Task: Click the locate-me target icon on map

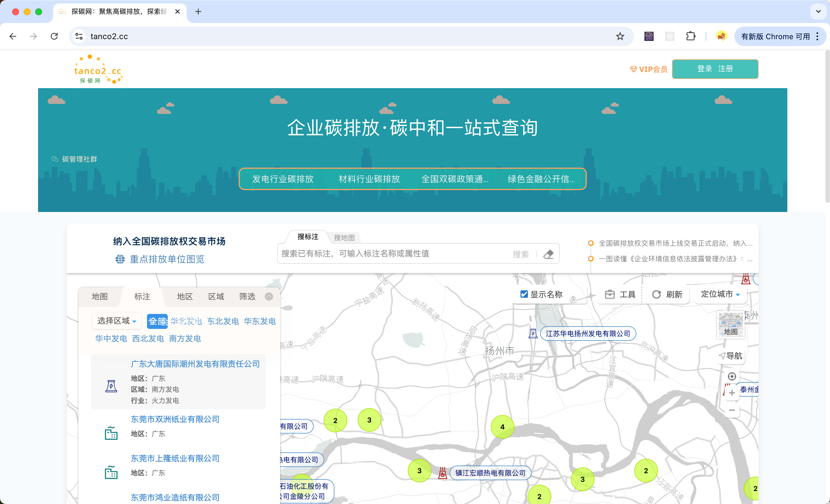Action: tap(732, 376)
